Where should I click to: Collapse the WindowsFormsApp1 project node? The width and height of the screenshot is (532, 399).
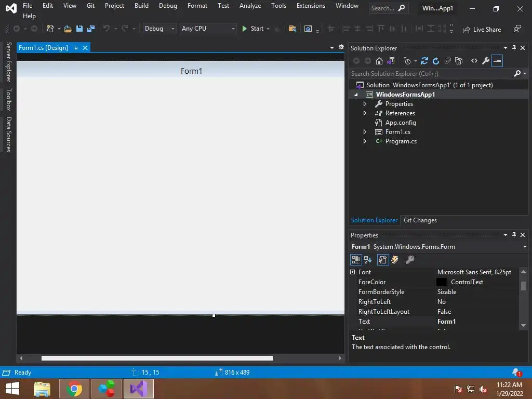point(356,95)
